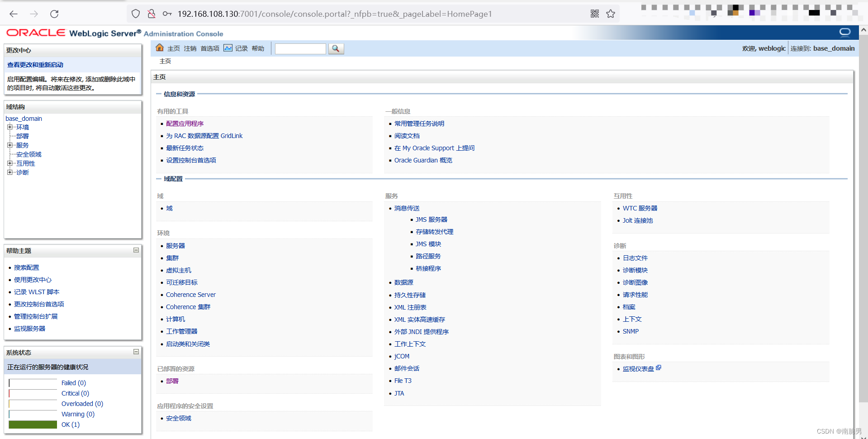
Task: Click 注销 to log out
Action: 190,48
